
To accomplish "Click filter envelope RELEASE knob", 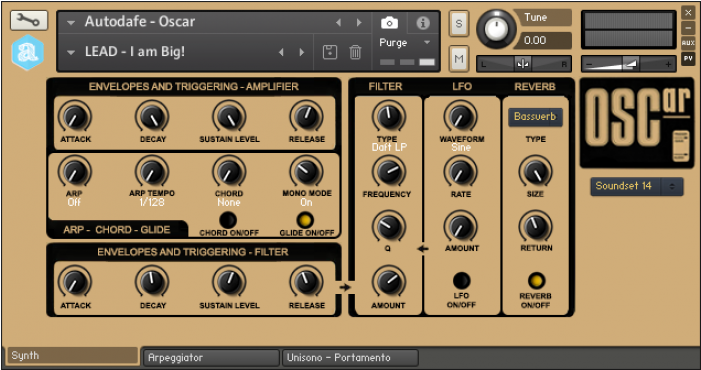I will click(306, 282).
